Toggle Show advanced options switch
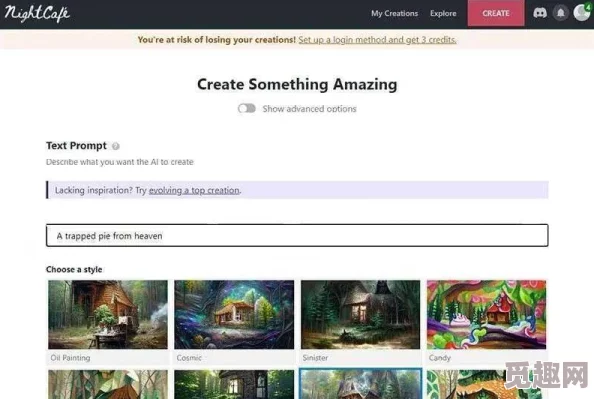The height and width of the screenshot is (399, 594). click(247, 109)
